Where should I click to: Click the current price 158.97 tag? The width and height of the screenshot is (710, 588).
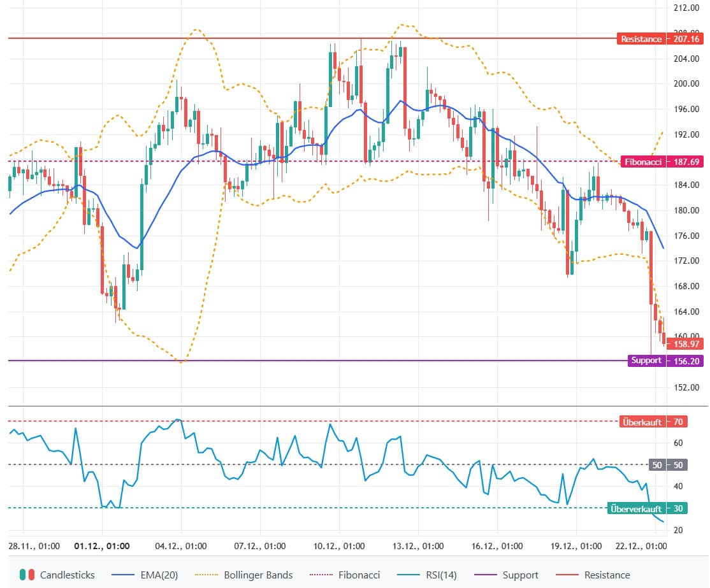686,344
